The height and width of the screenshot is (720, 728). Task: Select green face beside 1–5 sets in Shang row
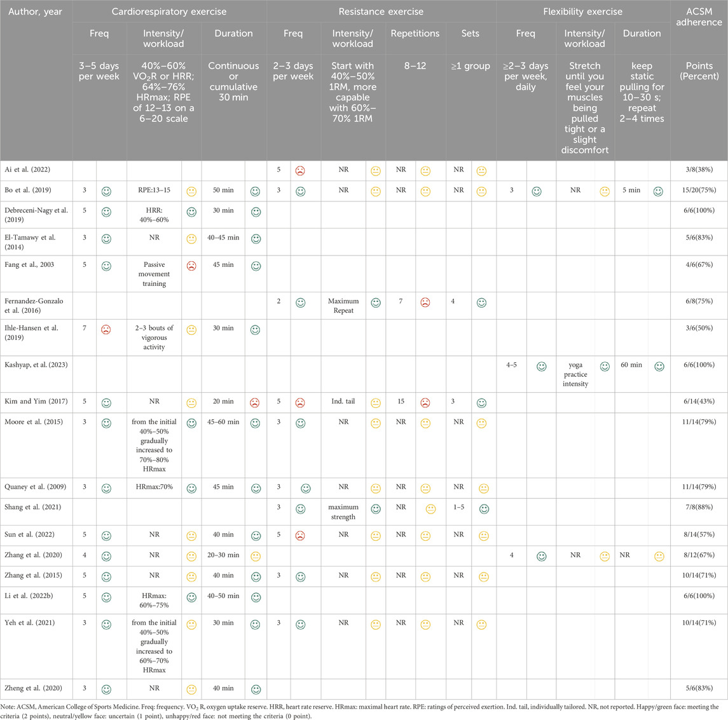point(484,509)
